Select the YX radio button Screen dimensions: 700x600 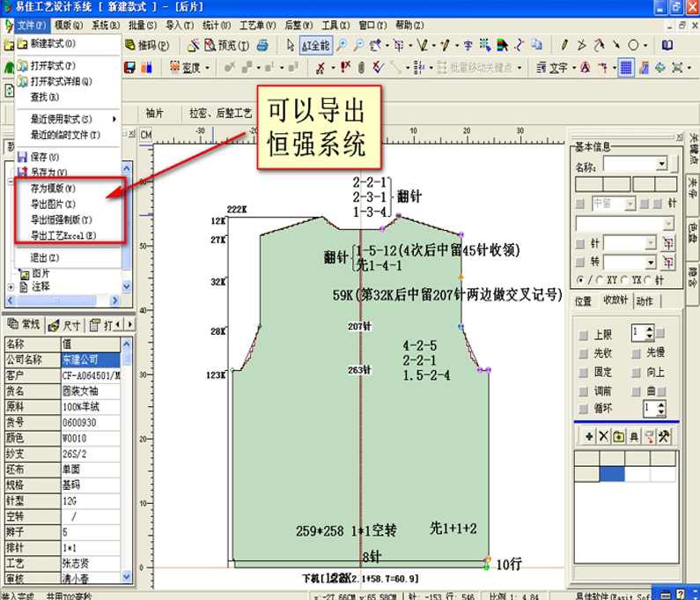tap(623, 280)
